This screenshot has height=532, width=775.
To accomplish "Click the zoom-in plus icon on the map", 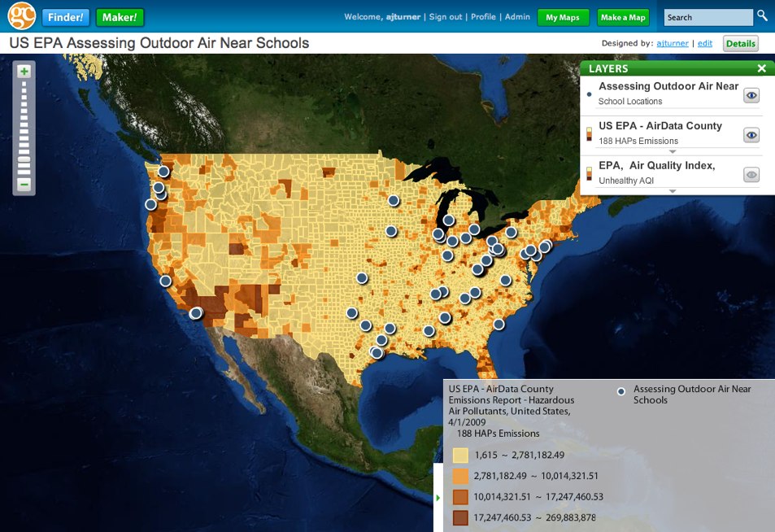I will pos(23,72).
